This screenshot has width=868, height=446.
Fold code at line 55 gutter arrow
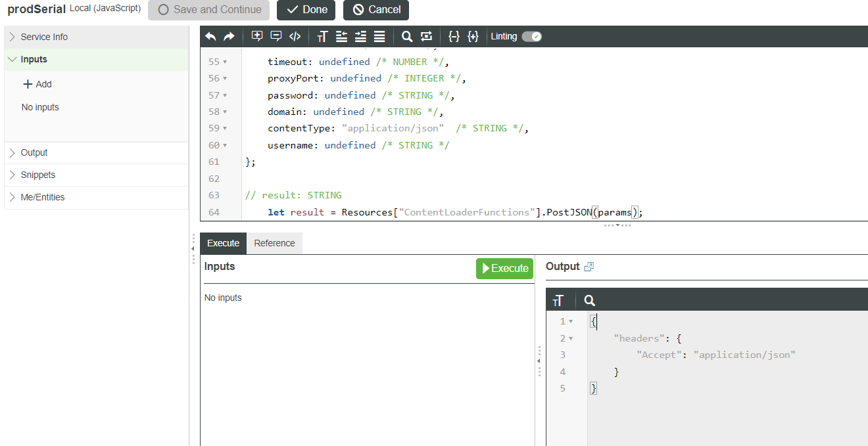pos(225,62)
